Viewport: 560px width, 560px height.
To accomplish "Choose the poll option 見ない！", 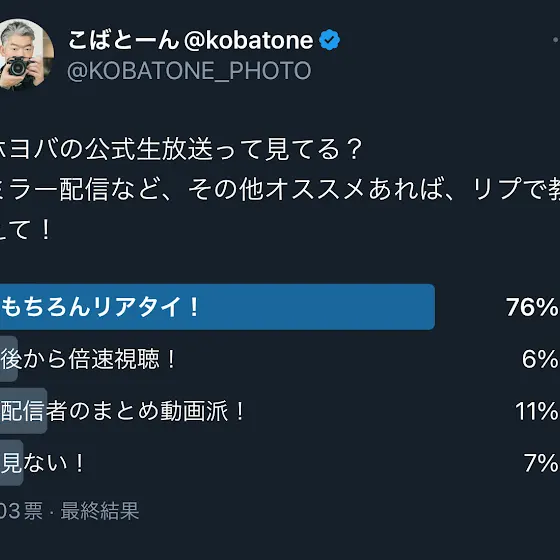I will pyautogui.click(x=42, y=462).
